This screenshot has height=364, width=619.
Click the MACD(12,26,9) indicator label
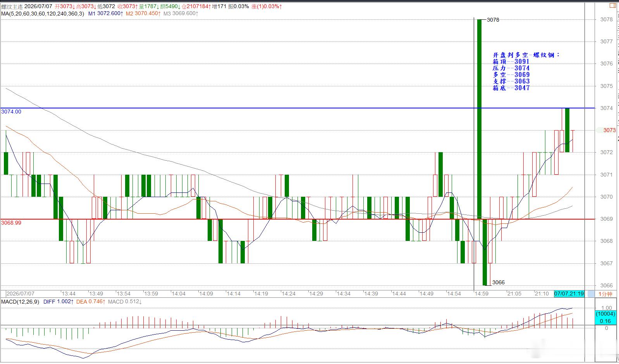point(20,302)
